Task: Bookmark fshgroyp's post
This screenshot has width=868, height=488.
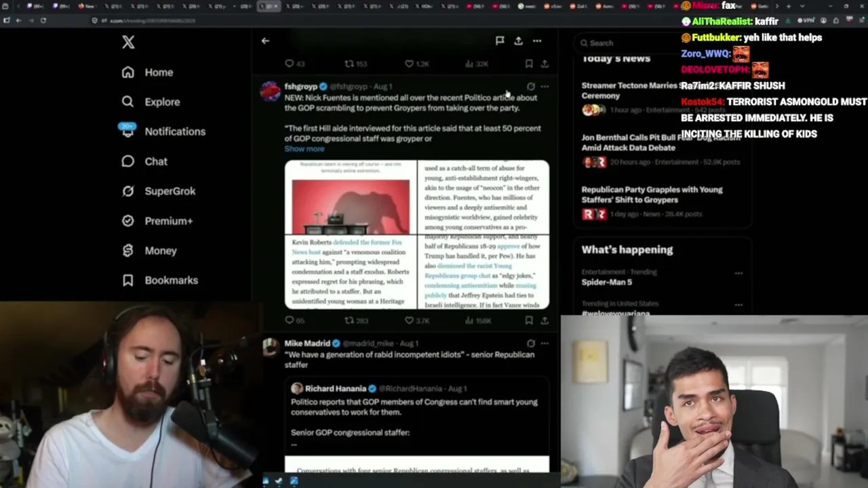Action: click(x=529, y=321)
